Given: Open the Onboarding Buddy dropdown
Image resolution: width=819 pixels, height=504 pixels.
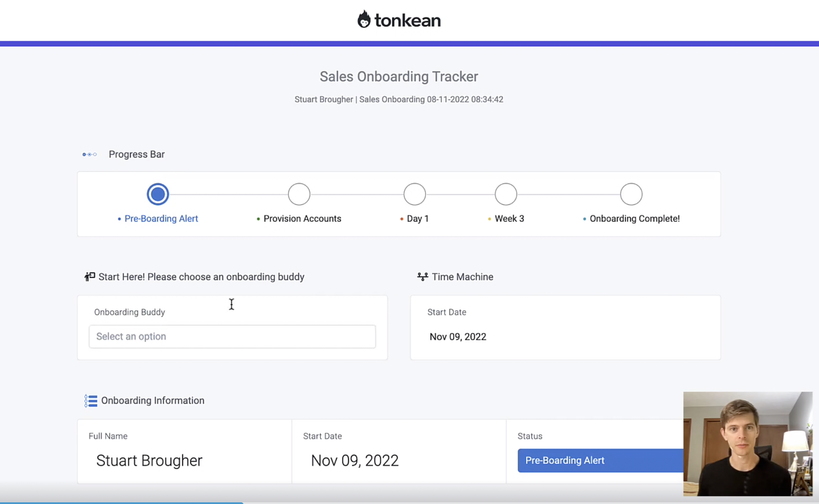Looking at the screenshot, I should 232,336.
